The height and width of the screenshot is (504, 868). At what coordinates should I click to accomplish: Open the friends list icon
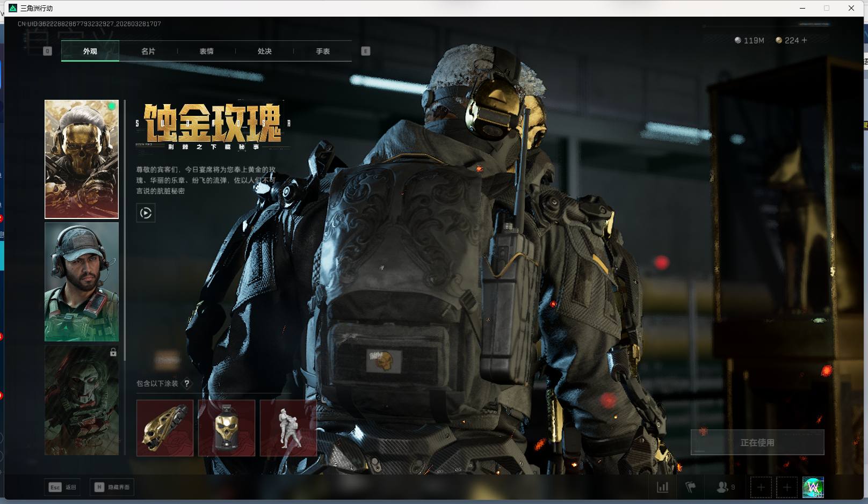coord(723,487)
